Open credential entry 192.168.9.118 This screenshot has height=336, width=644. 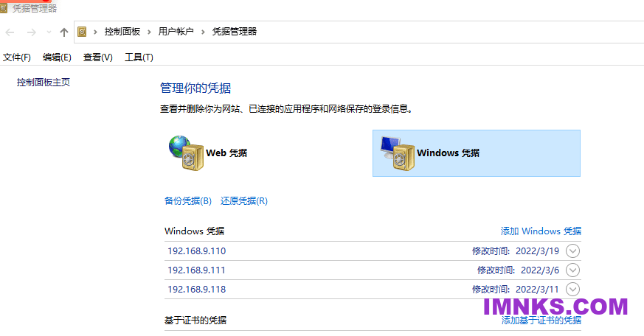197,290
